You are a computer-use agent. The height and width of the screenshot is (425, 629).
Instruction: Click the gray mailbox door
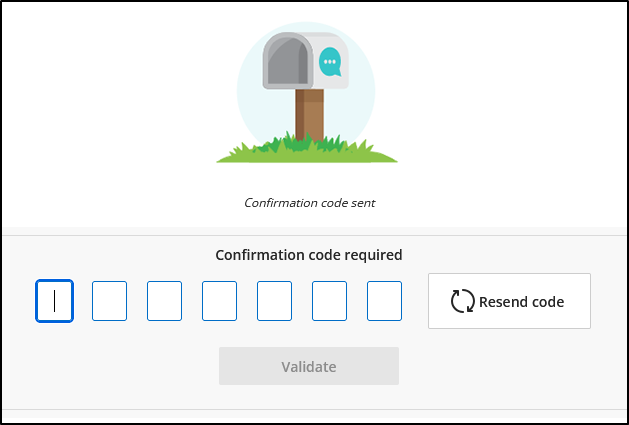pyautogui.click(x=286, y=61)
